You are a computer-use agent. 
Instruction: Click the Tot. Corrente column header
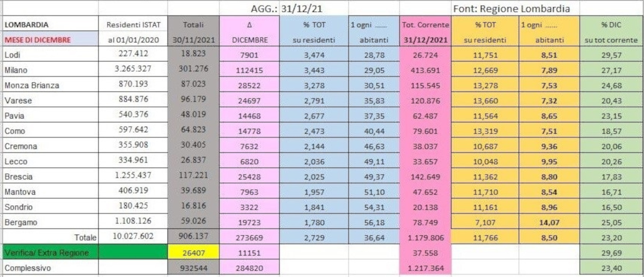pyautogui.click(x=425, y=25)
